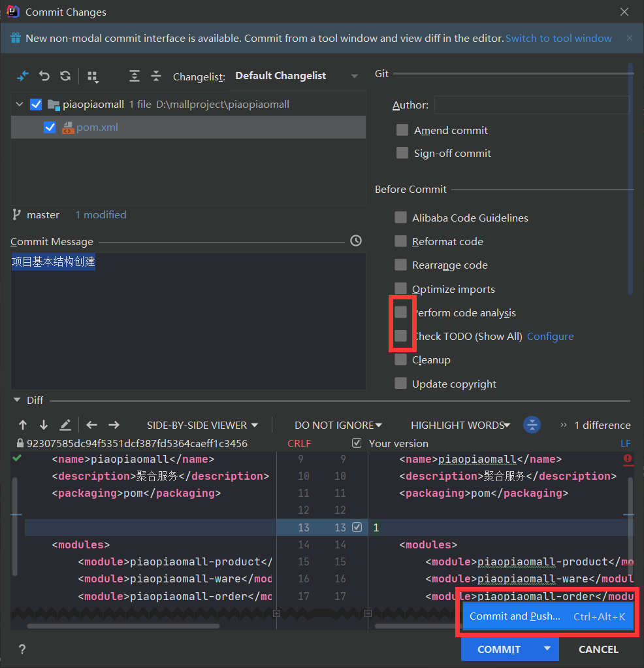644x668 pixels.
Task: Click the Configure TODO link
Action: 551,337
